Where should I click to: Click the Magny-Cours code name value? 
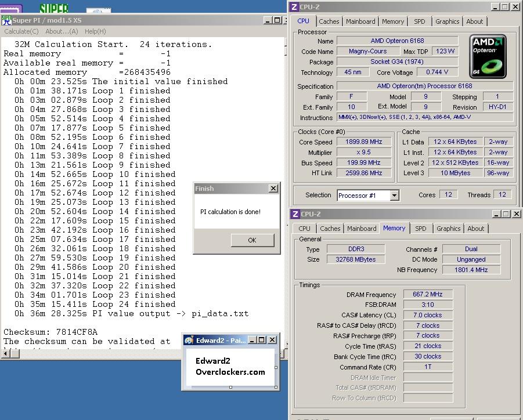[368, 51]
